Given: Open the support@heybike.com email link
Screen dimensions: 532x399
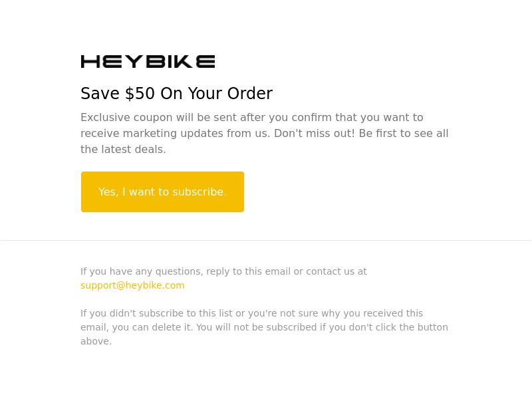Looking at the screenshot, I should (x=132, y=285).
